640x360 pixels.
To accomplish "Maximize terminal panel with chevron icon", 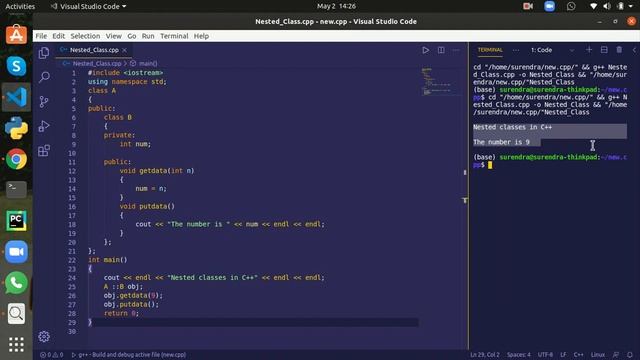I will pos(634,50).
